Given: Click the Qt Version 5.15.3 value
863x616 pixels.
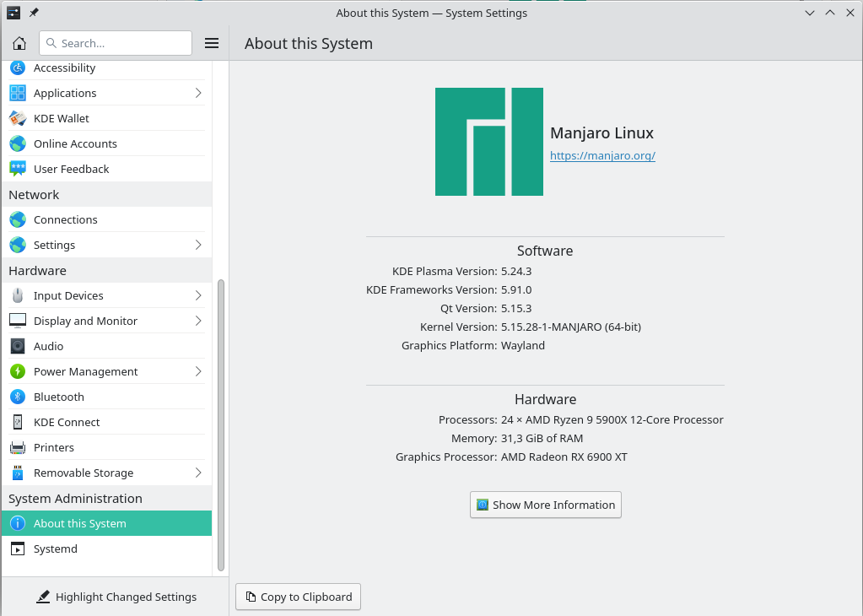Looking at the screenshot, I should pos(516,308).
